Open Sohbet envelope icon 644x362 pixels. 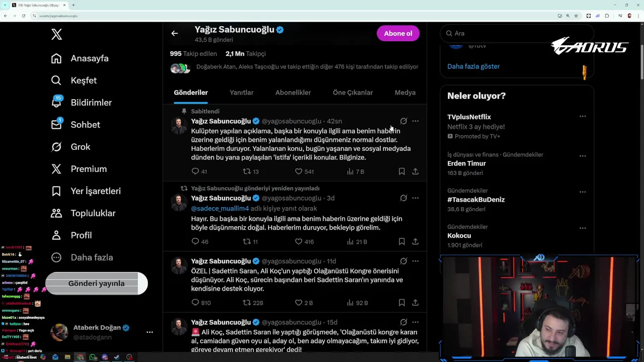[56, 125]
